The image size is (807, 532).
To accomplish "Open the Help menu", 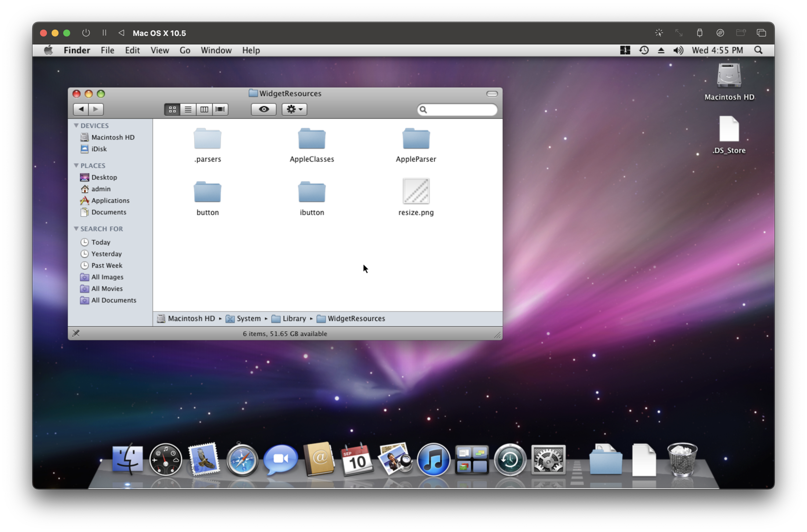I will [x=251, y=50].
